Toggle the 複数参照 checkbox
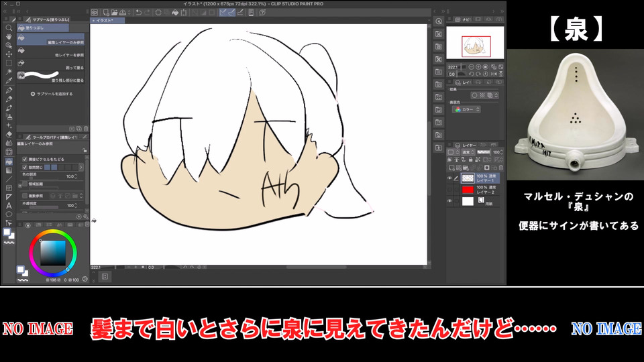644x362 pixels. coord(25,196)
